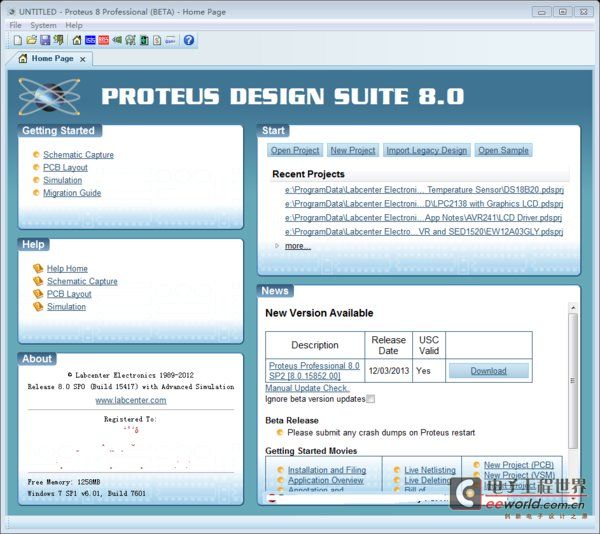Open the File menu
The height and width of the screenshot is (534, 600).
click(x=15, y=25)
